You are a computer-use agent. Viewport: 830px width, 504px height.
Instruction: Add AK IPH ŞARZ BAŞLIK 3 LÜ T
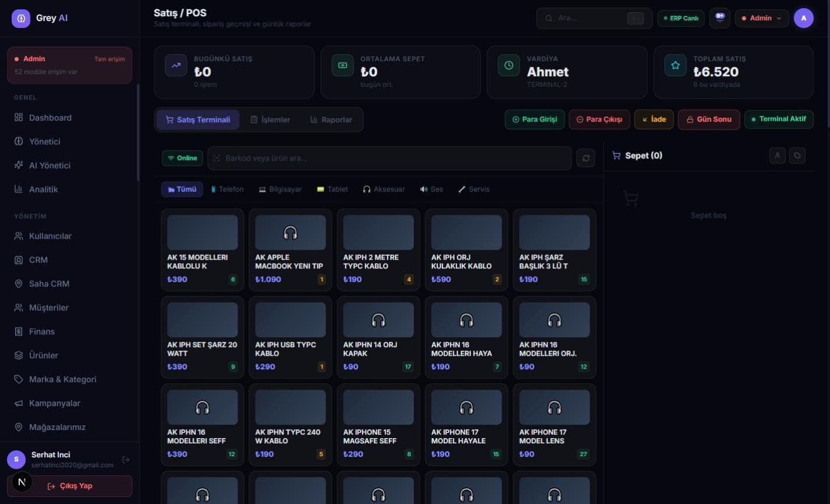point(555,250)
